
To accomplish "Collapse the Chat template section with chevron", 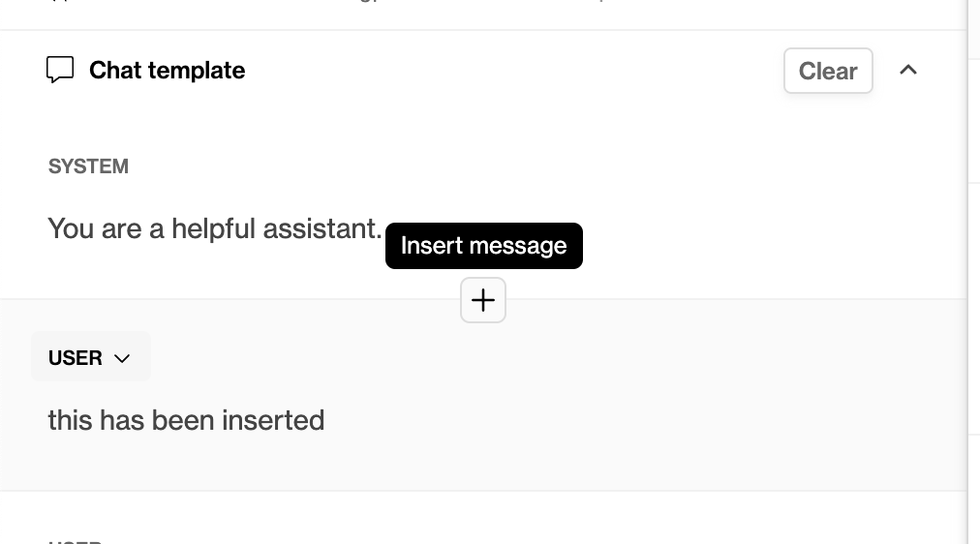I will 908,70.
